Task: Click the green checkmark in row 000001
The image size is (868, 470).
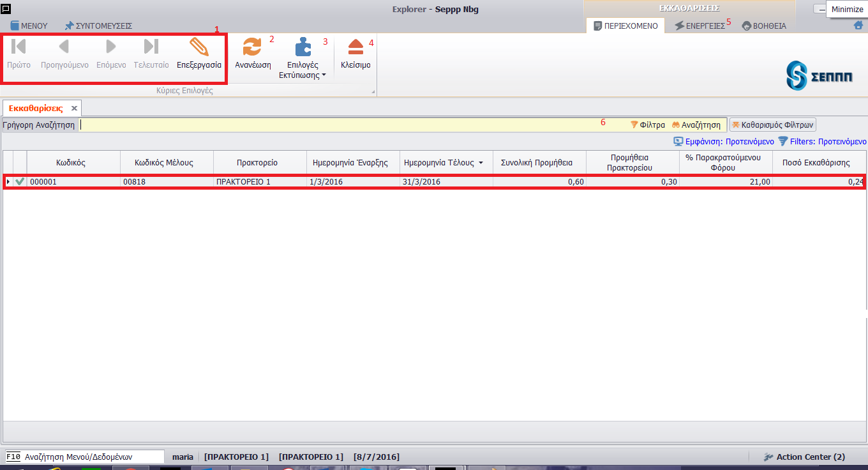Action: (20, 182)
